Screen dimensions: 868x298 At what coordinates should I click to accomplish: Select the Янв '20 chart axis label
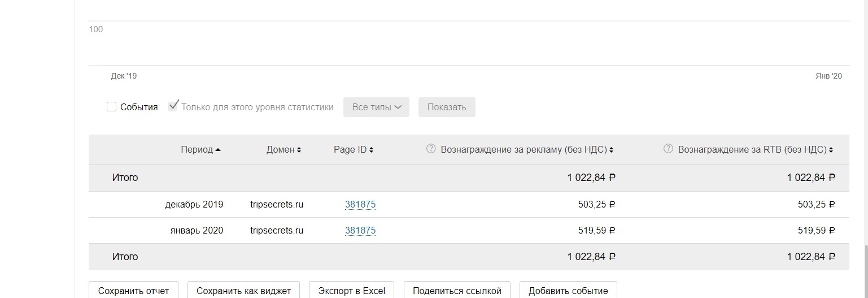[828, 76]
